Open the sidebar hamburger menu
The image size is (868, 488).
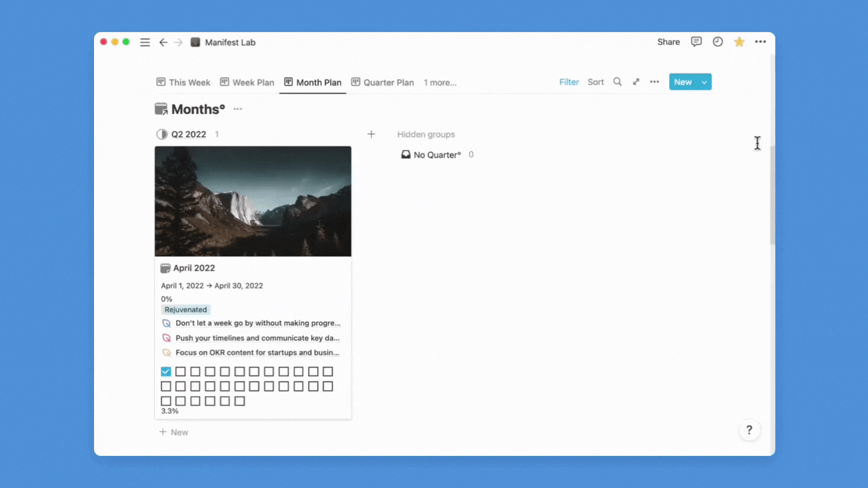coord(145,42)
